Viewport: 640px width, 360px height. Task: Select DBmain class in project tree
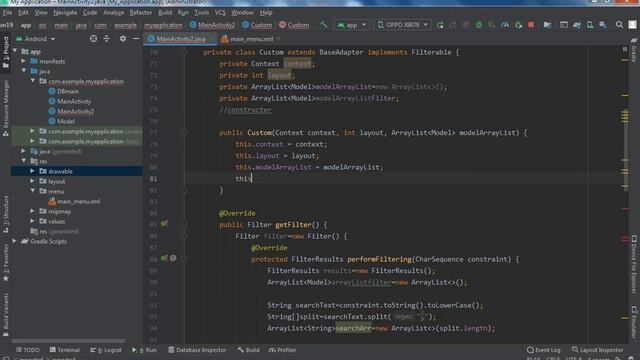click(63, 91)
